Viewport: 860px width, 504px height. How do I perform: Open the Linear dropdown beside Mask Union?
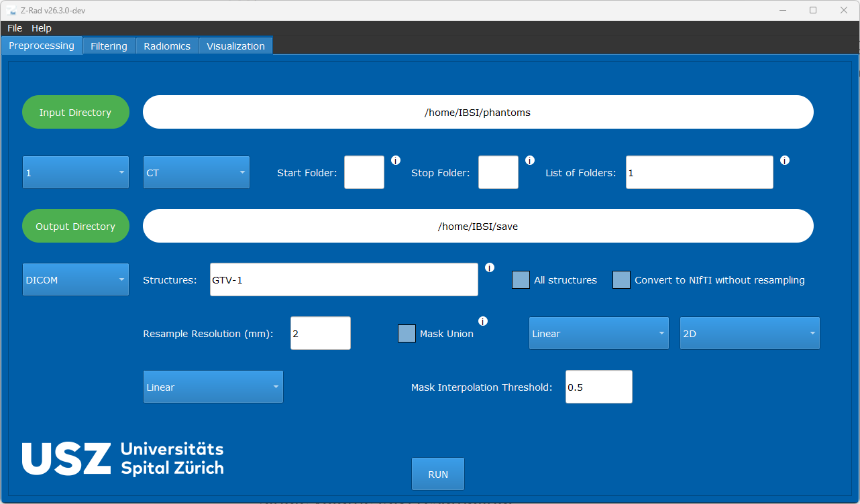(x=599, y=333)
